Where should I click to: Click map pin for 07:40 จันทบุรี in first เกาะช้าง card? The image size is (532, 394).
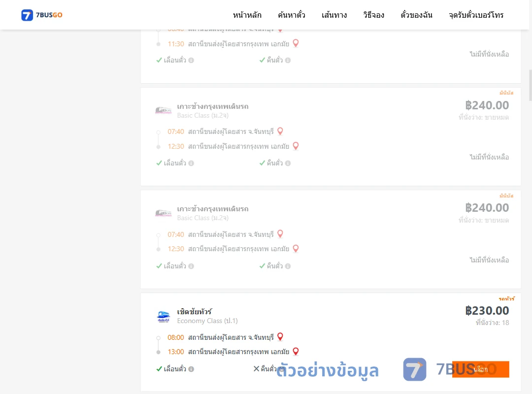(x=280, y=131)
